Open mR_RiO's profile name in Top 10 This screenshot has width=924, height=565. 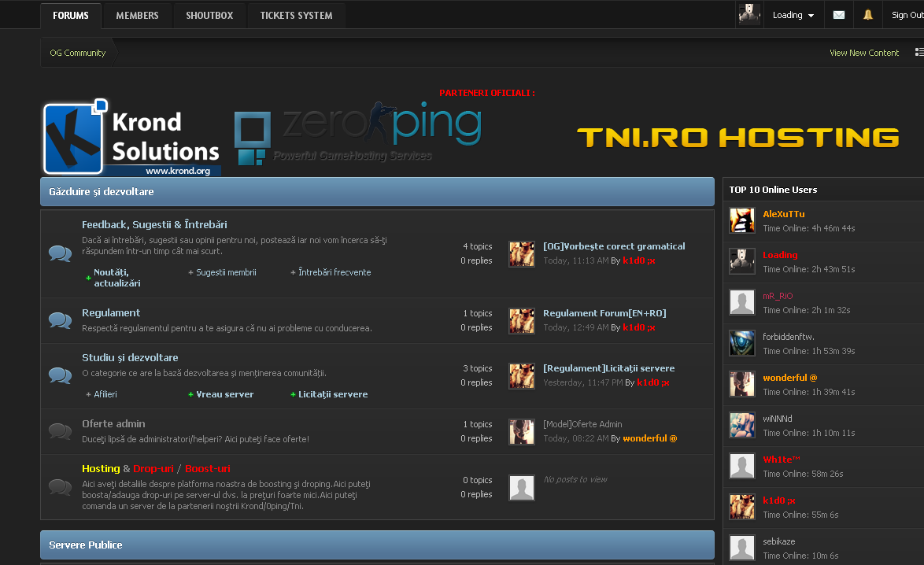point(778,296)
